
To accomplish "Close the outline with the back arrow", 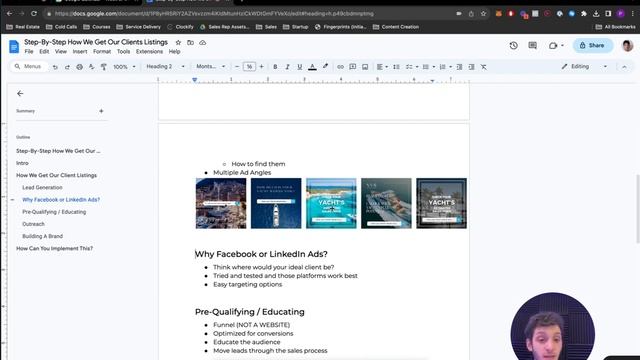I will (x=20, y=93).
